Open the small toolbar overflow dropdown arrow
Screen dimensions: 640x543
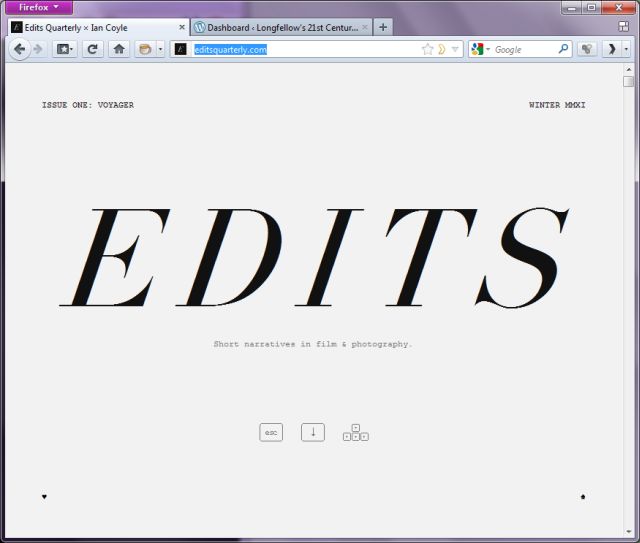point(626,49)
